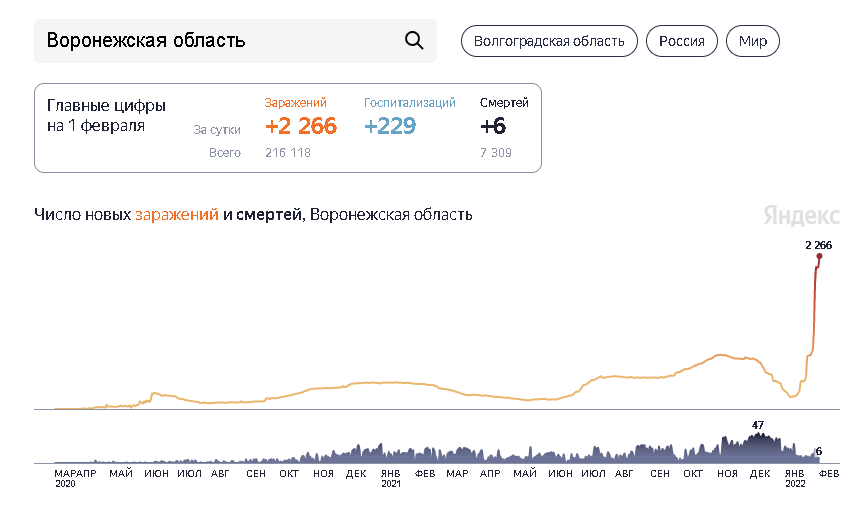Click the ФЕВ 2022 axis label

coord(831,473)
